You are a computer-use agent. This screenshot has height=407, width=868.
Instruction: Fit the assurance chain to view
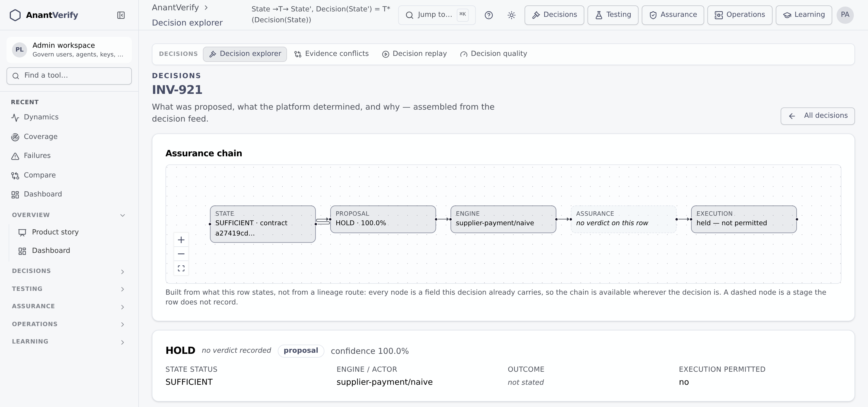[x=181, y=268]
